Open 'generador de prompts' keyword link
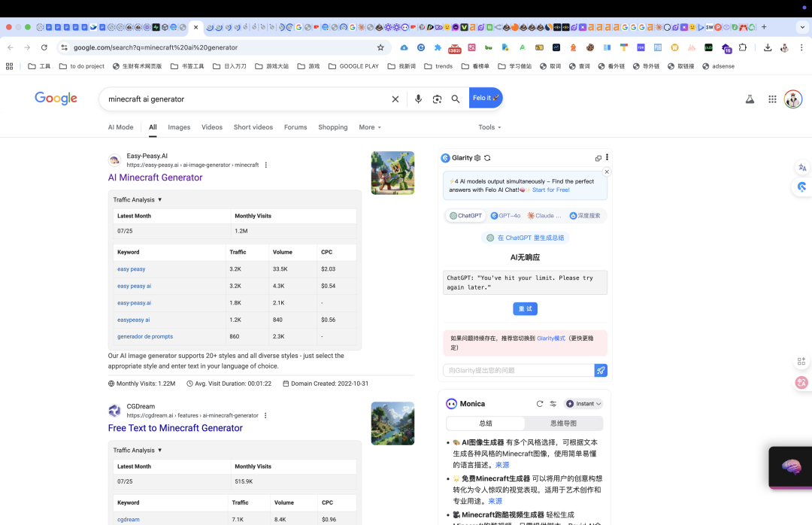This screenshot has height=525, width=812. click(145, 336)
